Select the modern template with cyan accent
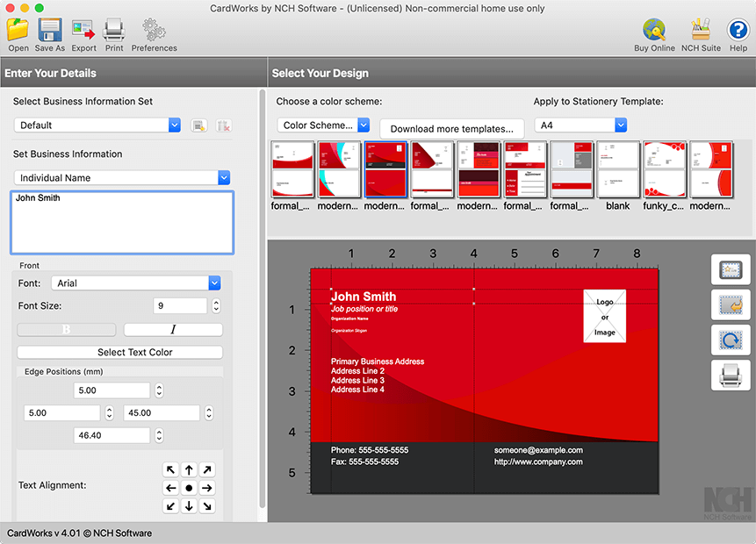Viewport: 756px width, 544px height. (x=339, y=169)
